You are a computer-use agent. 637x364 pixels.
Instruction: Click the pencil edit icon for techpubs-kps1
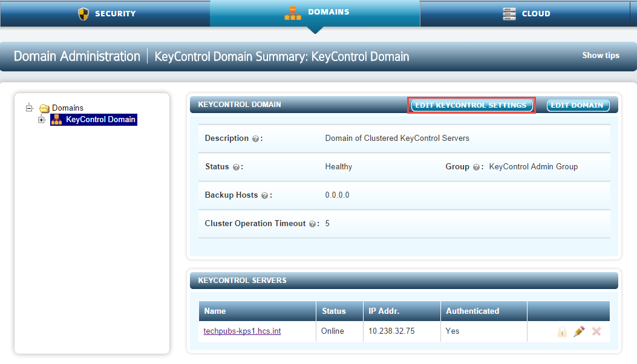[x=580, y=331]
